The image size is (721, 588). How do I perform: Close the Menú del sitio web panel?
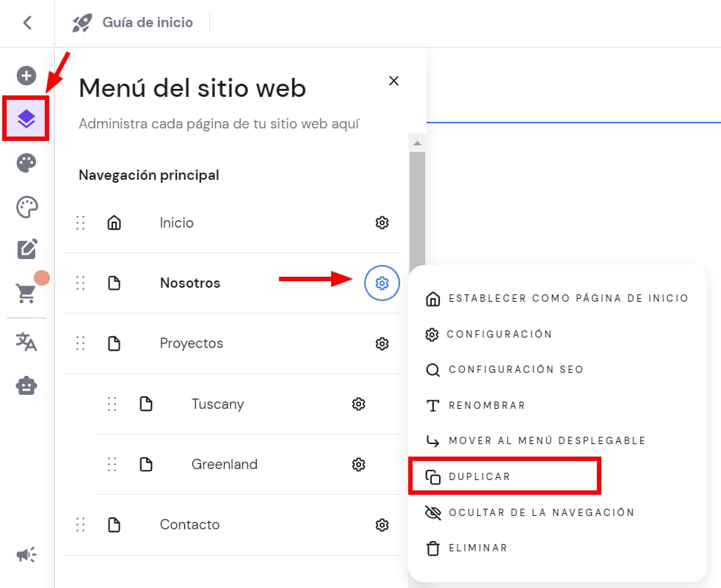(394, 81)
